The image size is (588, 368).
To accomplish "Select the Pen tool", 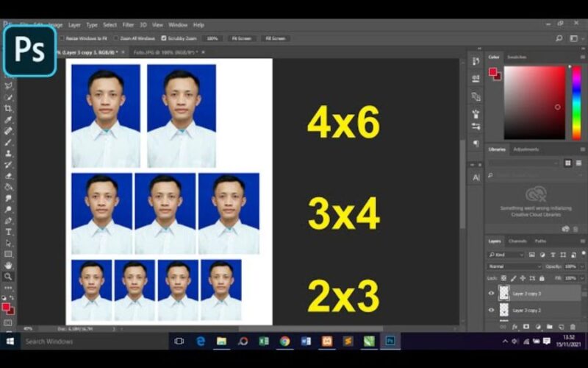I will (x=8, y=221).
